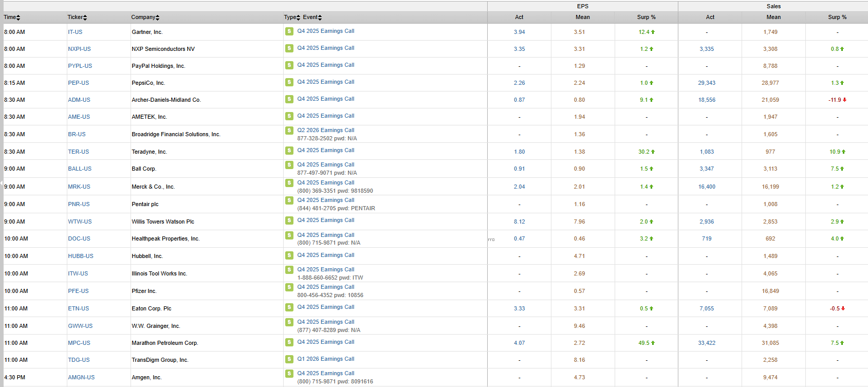Sort by the Type column header

292,17
